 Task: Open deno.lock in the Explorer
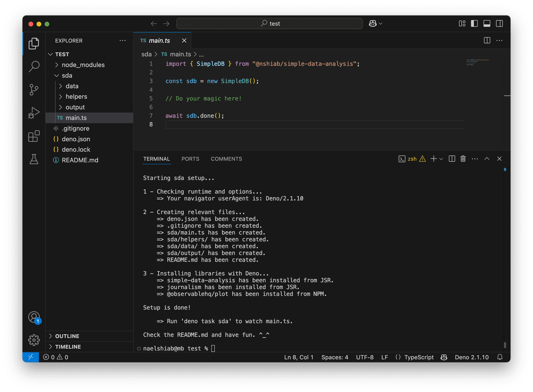click(x=89, y=149)
